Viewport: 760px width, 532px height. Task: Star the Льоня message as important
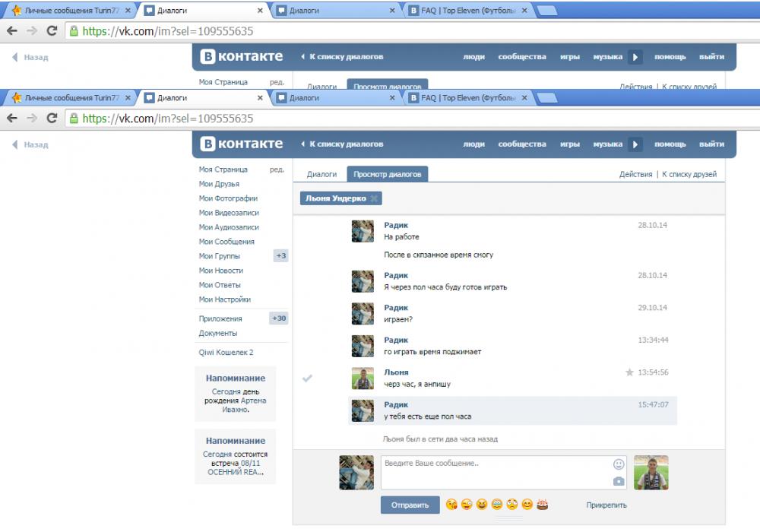pos(629,372)
